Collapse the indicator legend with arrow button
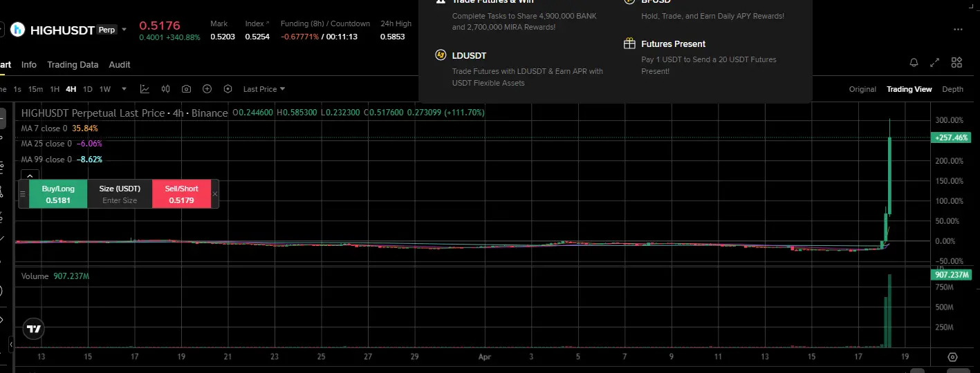This screenshot has height=373, width=980. pyautogui.click(x=29, y=176)
